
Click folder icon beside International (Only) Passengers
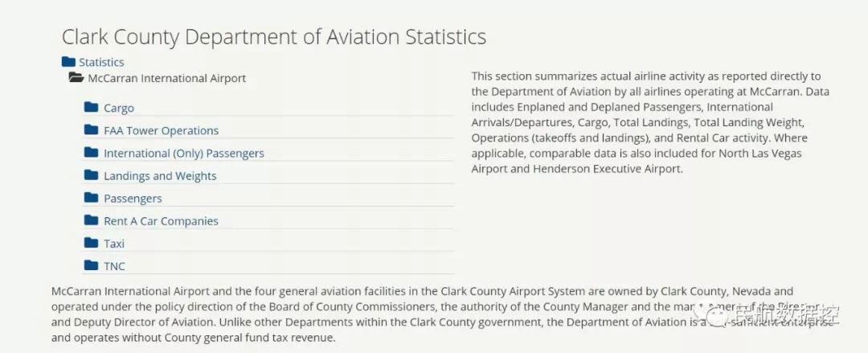[x=91, y=152]
